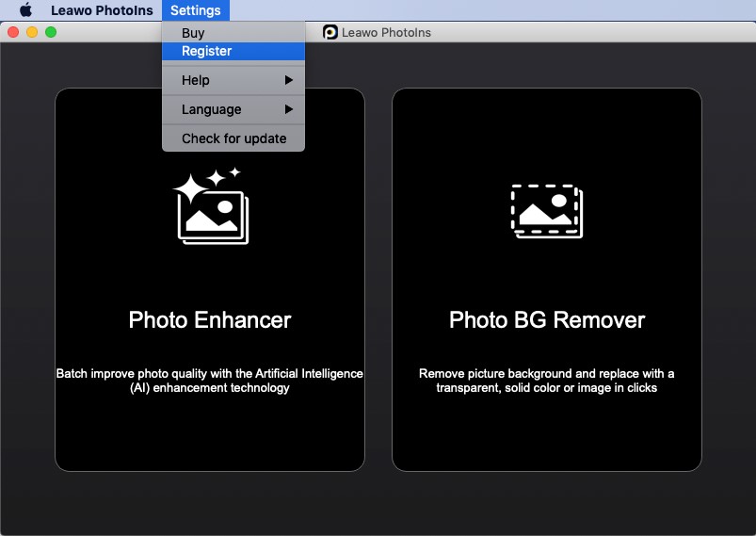Open the Apple menu

[25, 10]
